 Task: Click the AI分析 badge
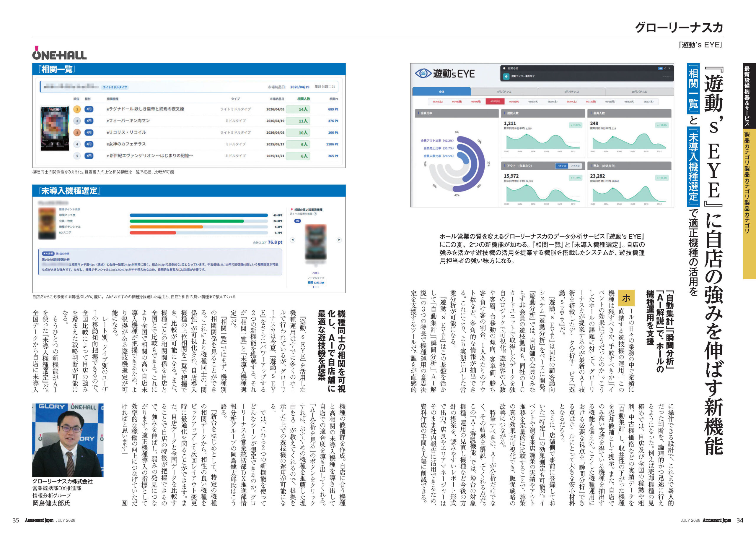point(48,254)
